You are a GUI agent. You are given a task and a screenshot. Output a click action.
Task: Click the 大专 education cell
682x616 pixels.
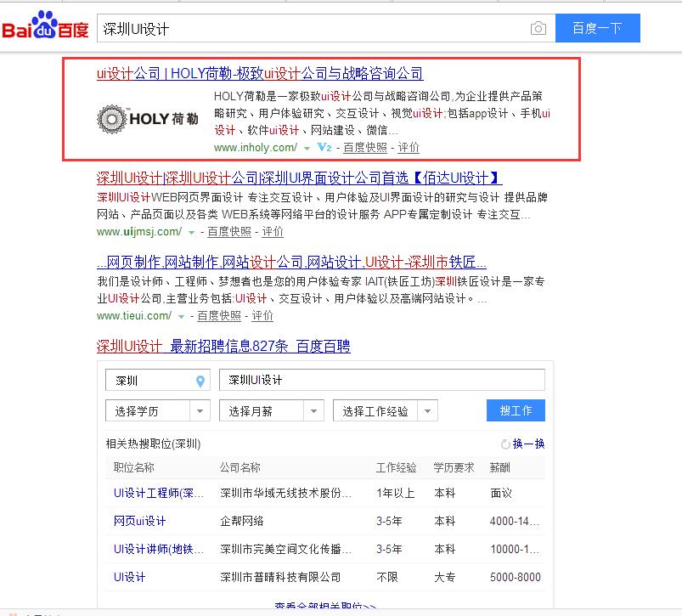tap(444, 577)
